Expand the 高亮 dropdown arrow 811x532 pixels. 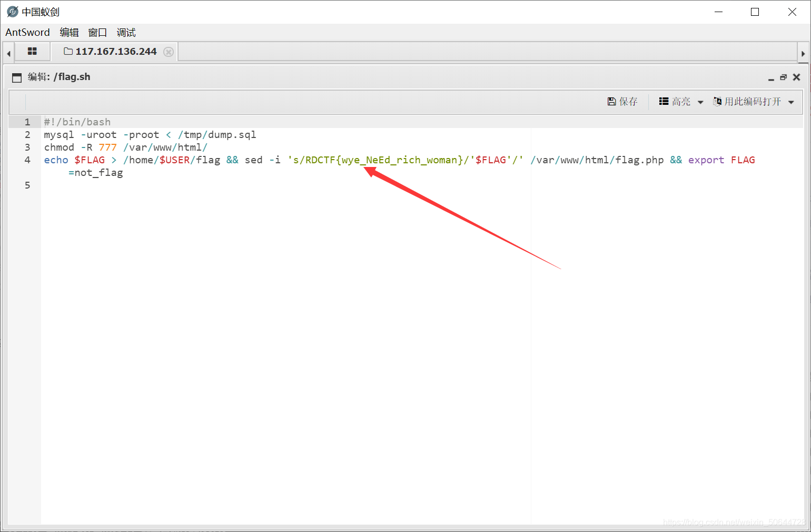click(x=700, y=102)
